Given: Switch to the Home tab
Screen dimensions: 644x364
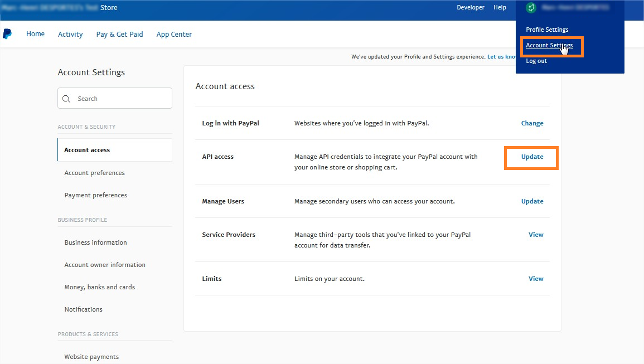Looking at the screenshot, I should tap(35, 33).
